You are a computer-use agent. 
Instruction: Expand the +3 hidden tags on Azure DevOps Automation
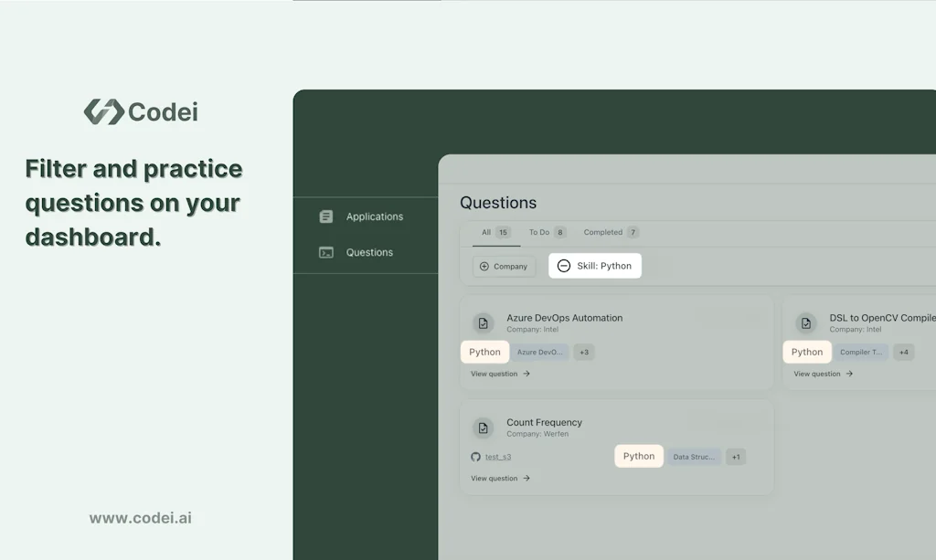[x=584, y=352]
